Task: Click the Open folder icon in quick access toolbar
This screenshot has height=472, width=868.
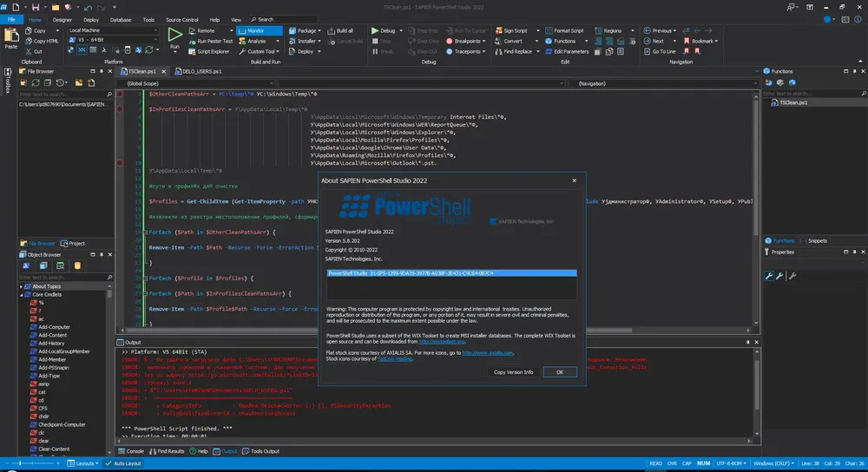Action: coord(56,7)
